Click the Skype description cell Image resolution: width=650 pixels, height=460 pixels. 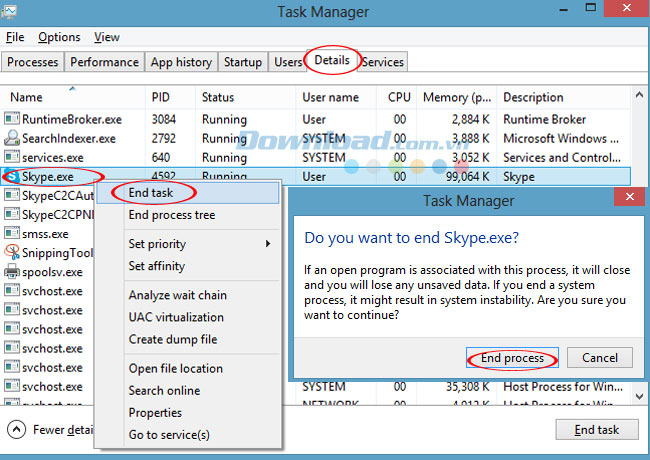click(519, 177)
